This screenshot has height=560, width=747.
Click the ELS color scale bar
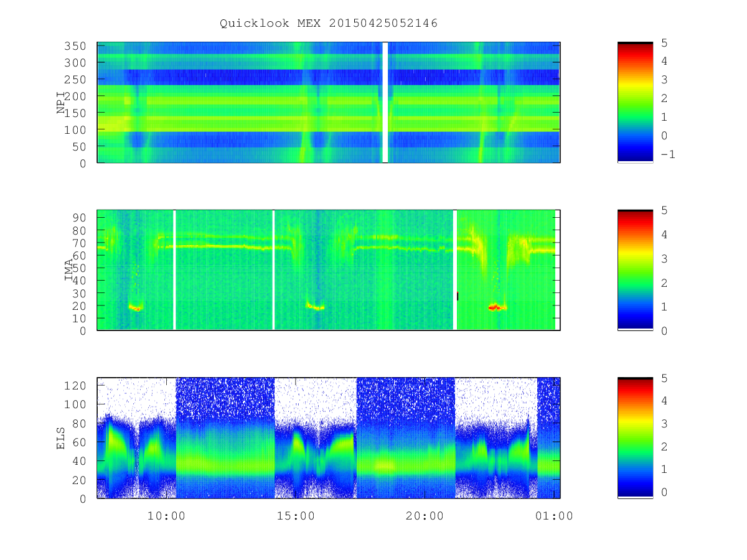635,438
